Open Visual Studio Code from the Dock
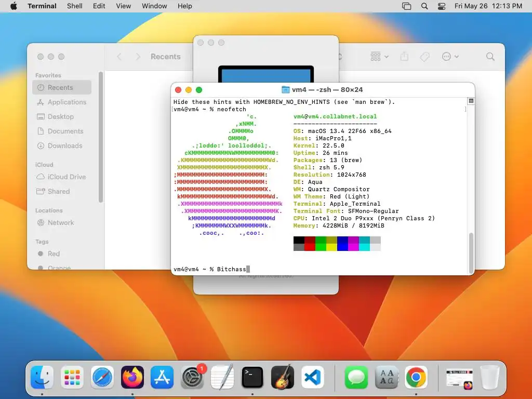Viewport: 532px width, 399px height. 312,377
